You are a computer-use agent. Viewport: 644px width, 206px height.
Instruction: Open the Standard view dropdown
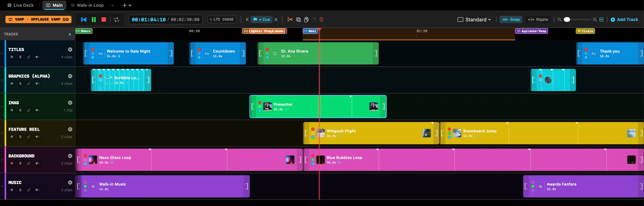(474, 19)
